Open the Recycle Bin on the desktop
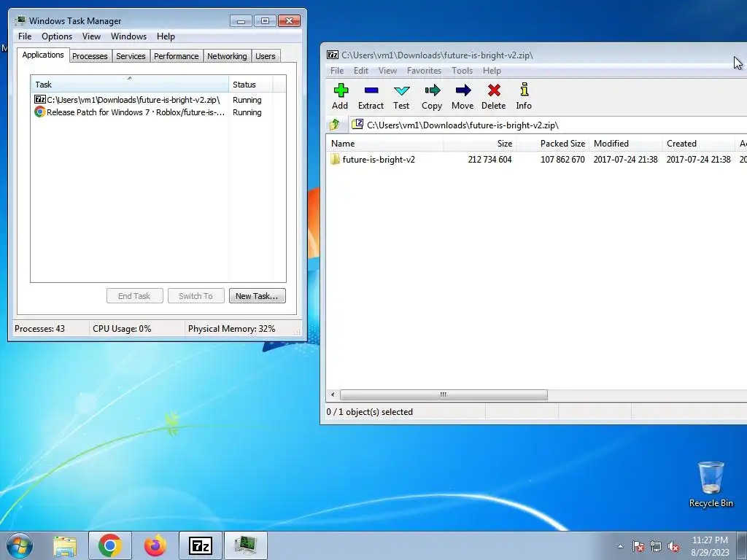The height and width of the screenshot is (560, 747). pos(711,484)
